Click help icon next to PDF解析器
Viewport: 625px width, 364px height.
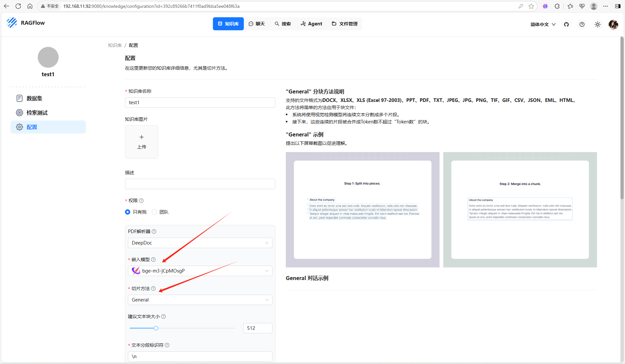pyautogui.click(x=154, y=231)
